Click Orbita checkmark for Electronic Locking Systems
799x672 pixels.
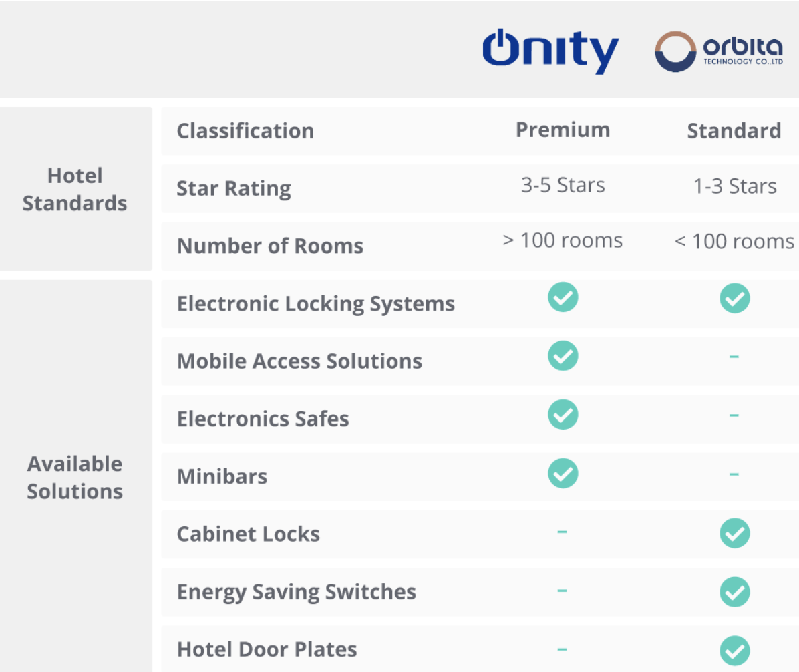pyautogui.click(x=734, y=298)
